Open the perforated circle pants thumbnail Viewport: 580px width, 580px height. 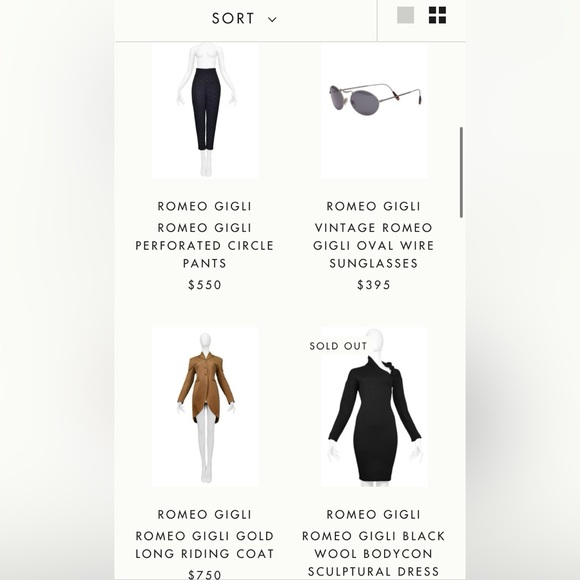click(205, 111)
